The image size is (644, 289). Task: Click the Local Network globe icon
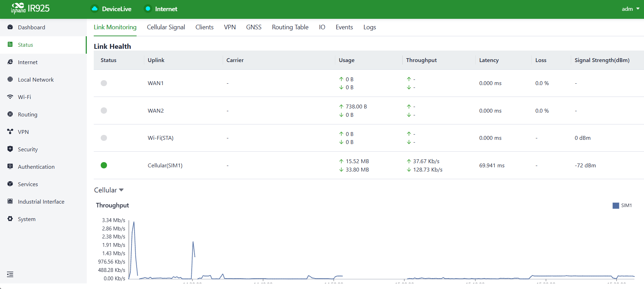[x=10, y=79]
